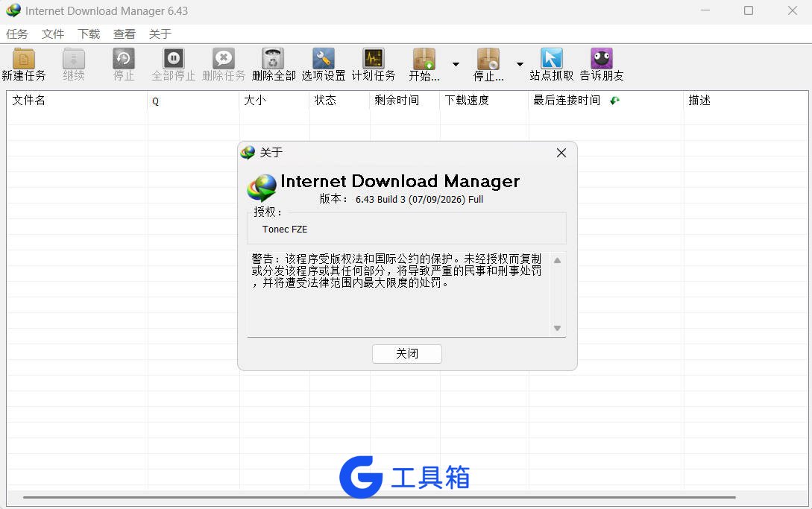Click the 告诉朋友 (Tell a Friend) icon
812x509 pixels.
coord(602,59)
